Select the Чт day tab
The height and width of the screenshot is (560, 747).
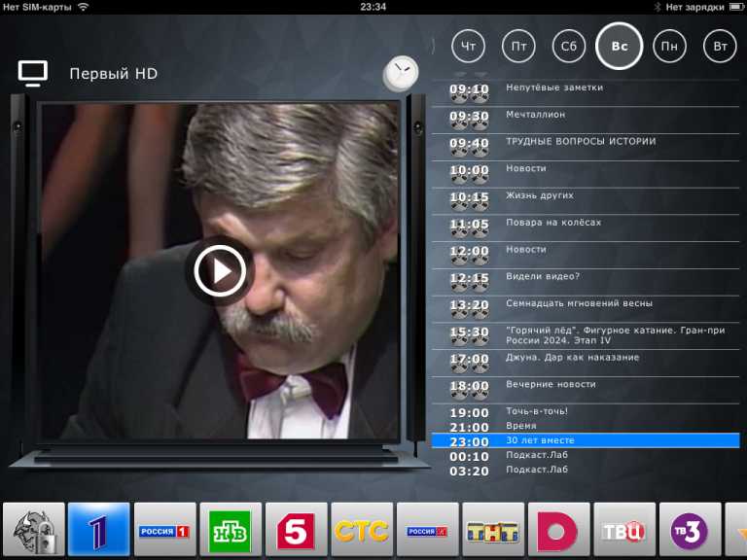pos(468,47)
